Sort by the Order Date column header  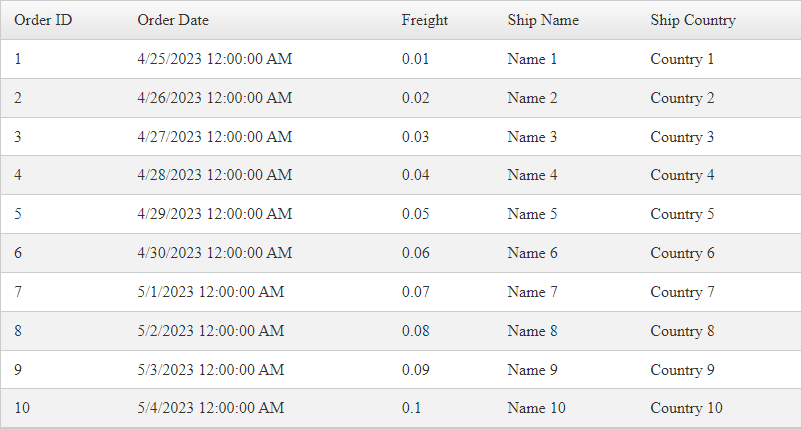pyautogui.click(x=173, y=20)
